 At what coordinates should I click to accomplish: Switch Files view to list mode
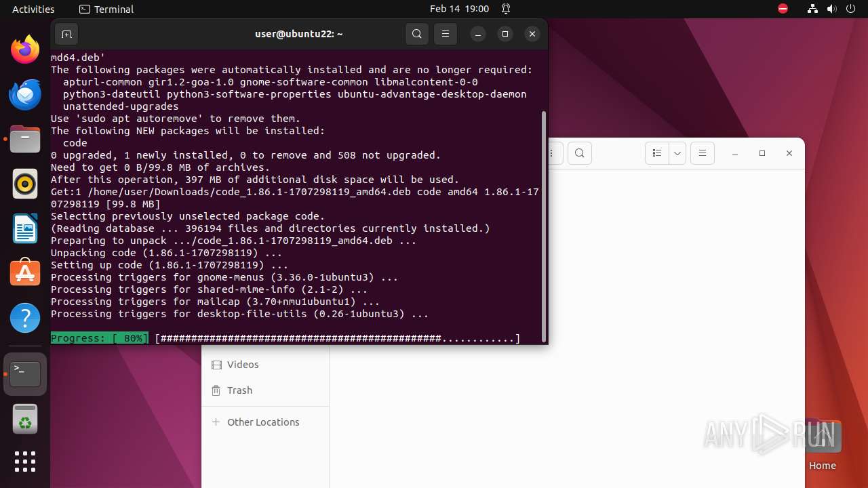tap(657, 153)
